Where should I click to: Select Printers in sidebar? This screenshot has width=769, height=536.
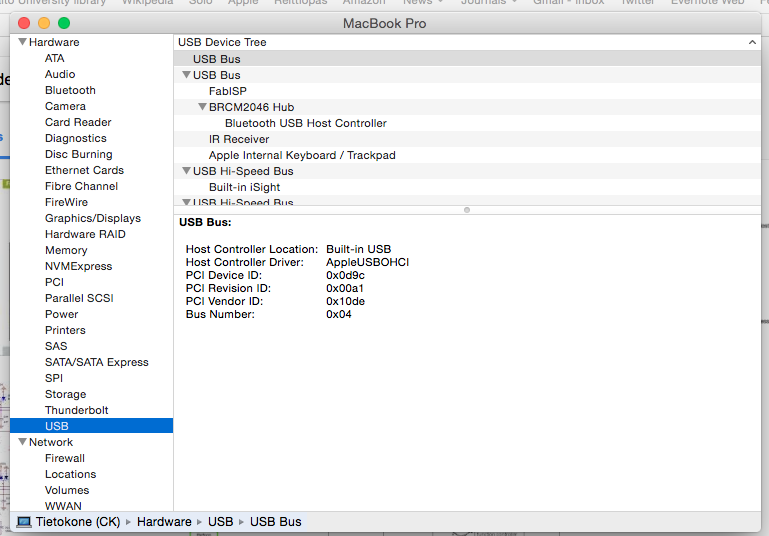tap(65, 330)
